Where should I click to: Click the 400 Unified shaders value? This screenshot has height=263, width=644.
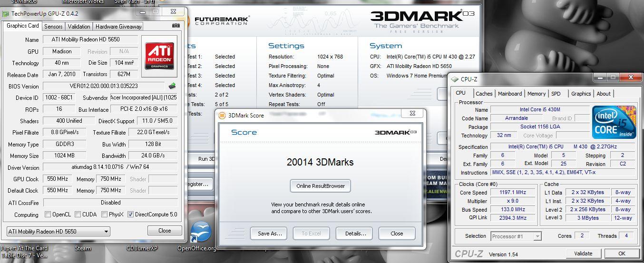69,121
